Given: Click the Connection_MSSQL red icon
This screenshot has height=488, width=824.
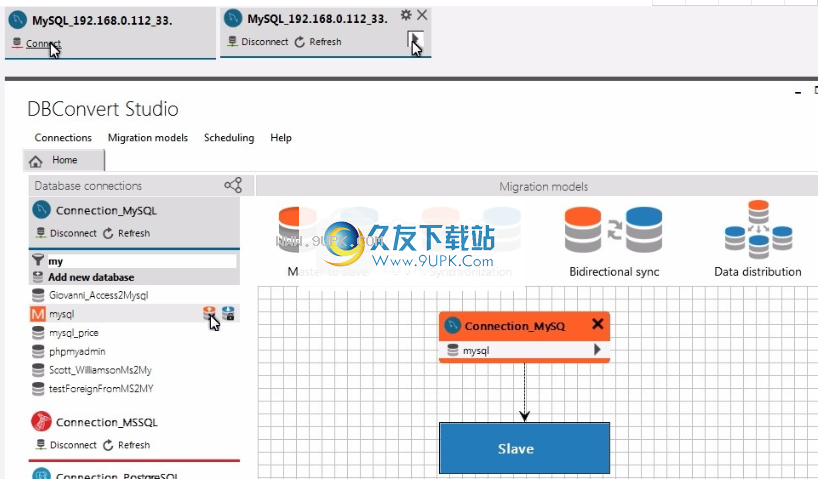Looking at the screenshot, I should tap(42, 421).
